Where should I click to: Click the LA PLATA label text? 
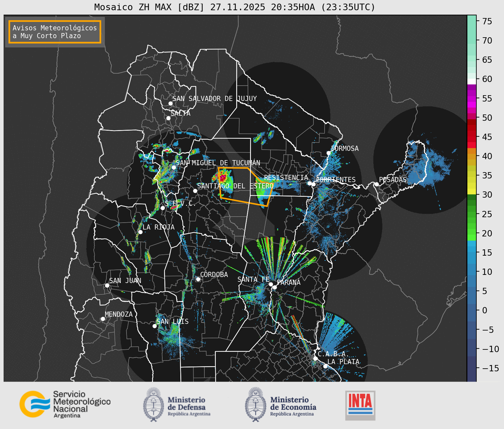[343, 362]
